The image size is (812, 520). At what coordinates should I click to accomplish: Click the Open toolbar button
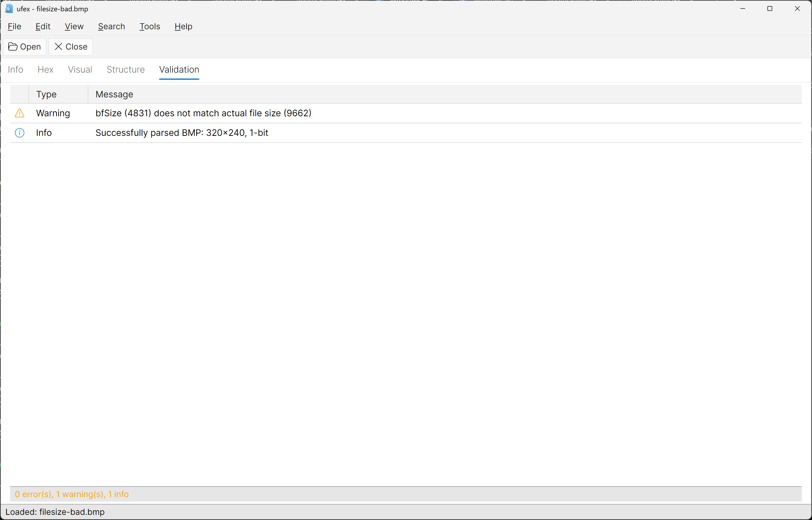[25, 47]
